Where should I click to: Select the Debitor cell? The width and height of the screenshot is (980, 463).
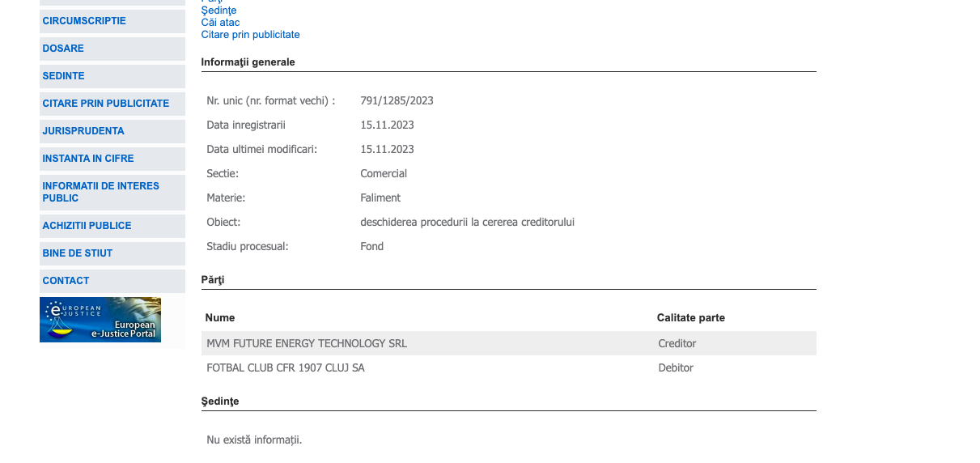point(676,368)
